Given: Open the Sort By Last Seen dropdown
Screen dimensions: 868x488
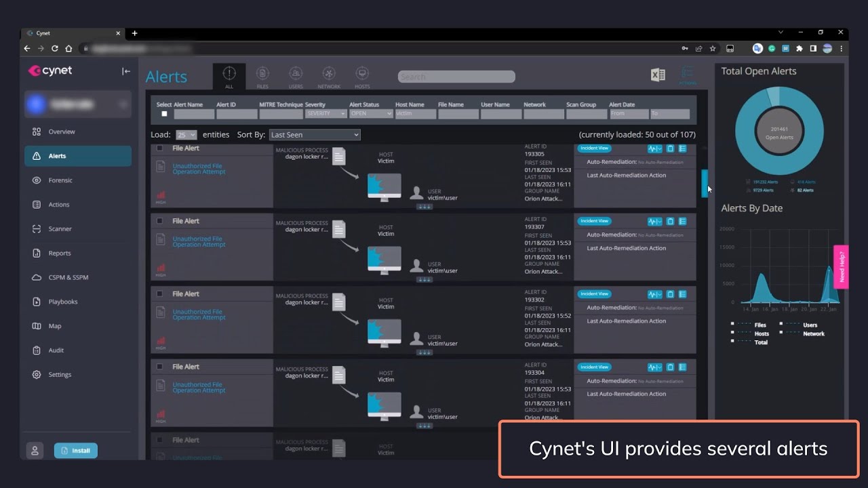Looking at the screenshot, I should tap(315, 135).
